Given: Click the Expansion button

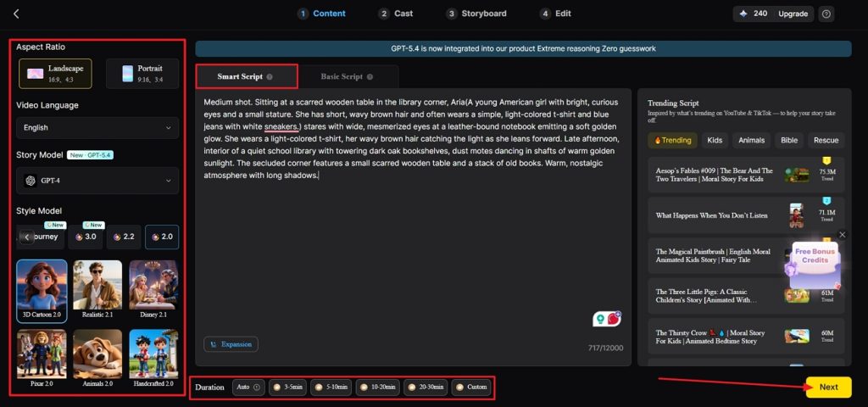Looking at the screenshot, I should point(231,344).
